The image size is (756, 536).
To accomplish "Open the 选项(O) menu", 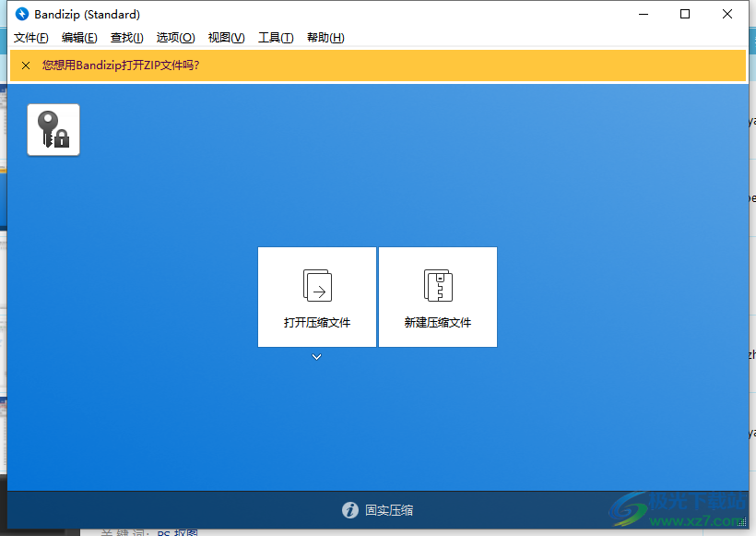I will point(175,38).
